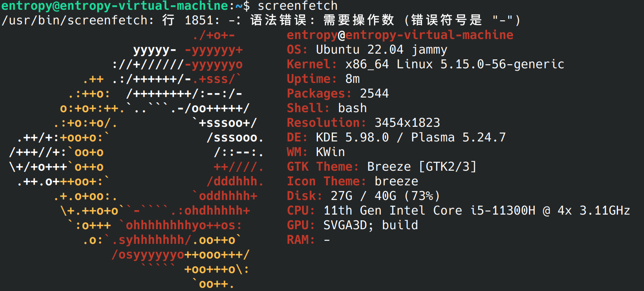Click the 'Packages:' label
Screen dimensions: 644x291
(x=319, y=93)
